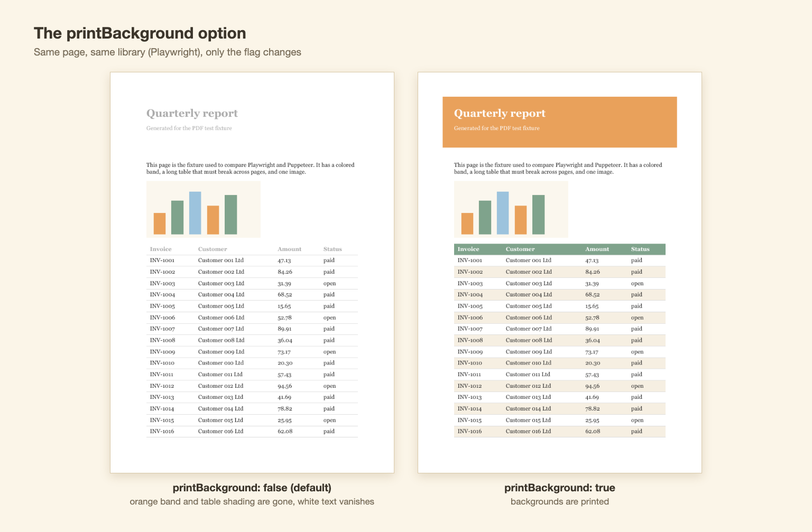This screenshot has width=812, height=532.
Task: Click the blue bar in the printBackground true chart
Action: [503, 213]
